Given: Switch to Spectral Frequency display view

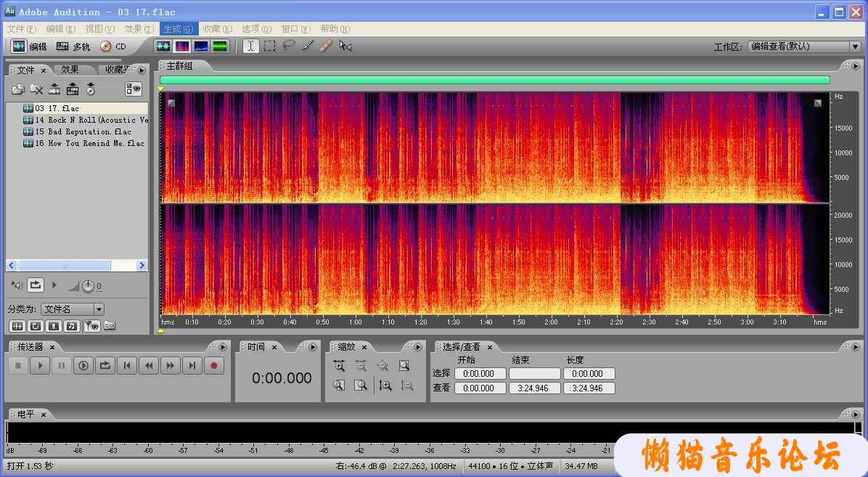Looking at the screenshot, I should [x=181, y=46].
